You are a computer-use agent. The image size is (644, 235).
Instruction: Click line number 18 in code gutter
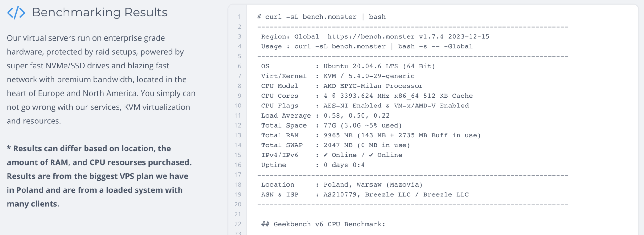238,185
